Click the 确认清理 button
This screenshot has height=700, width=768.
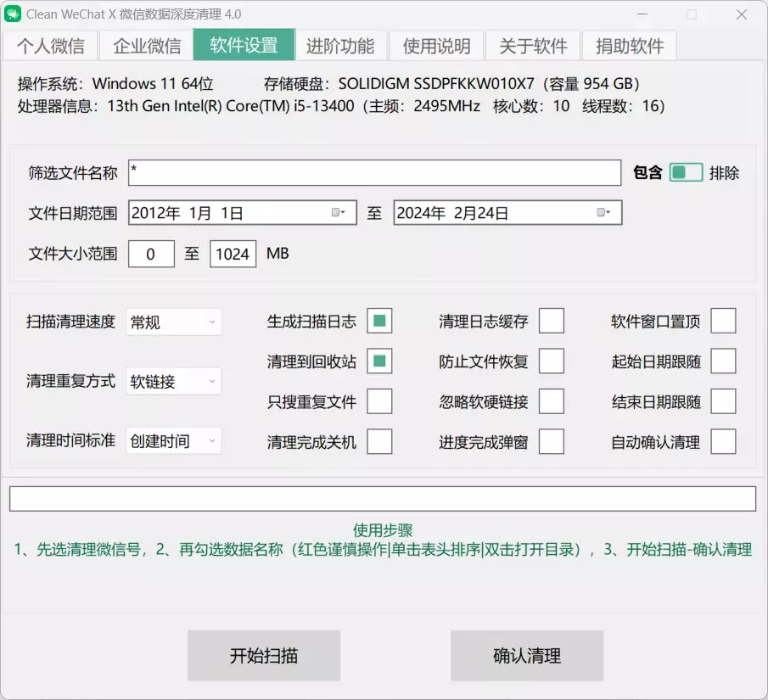pyautogui.click(x=527, y=655)
